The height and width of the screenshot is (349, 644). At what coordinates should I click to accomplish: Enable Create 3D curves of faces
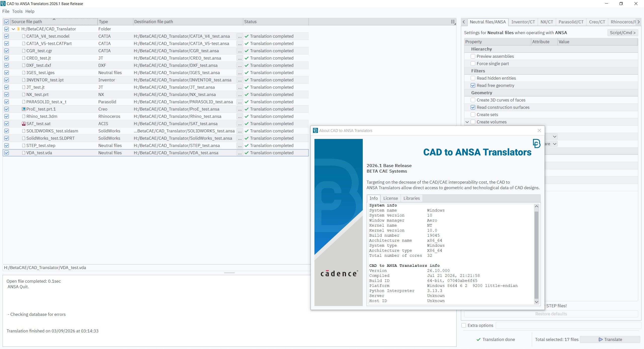point(473,100)
